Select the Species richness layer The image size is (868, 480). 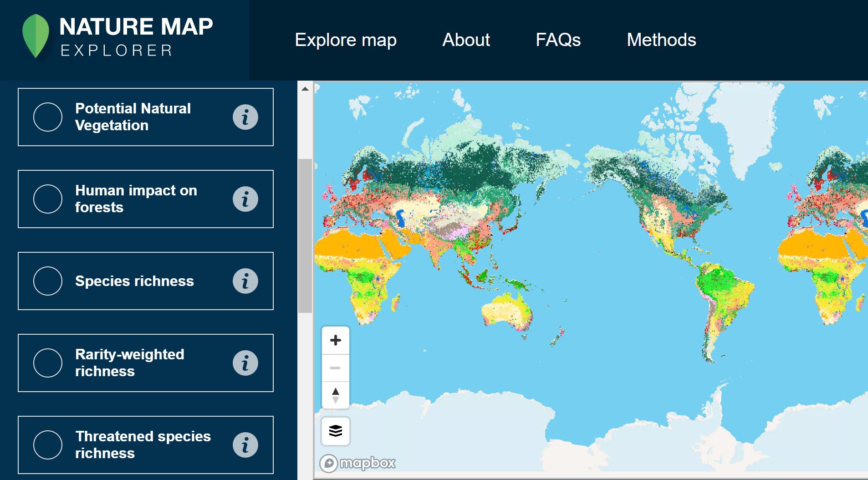(48, 281)
